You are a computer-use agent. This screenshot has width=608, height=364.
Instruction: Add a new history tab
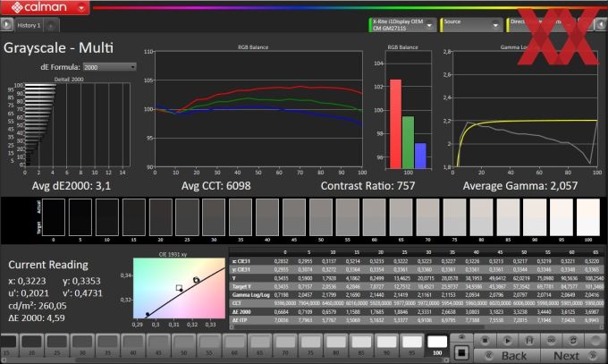[x=51, y=26]
